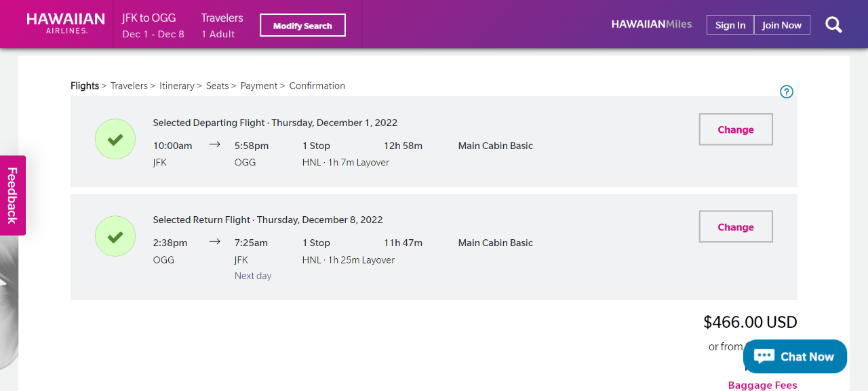Click the Seats breadcrumb step
The width and height of the screenshot is (868, 391).
pos(218,86)
